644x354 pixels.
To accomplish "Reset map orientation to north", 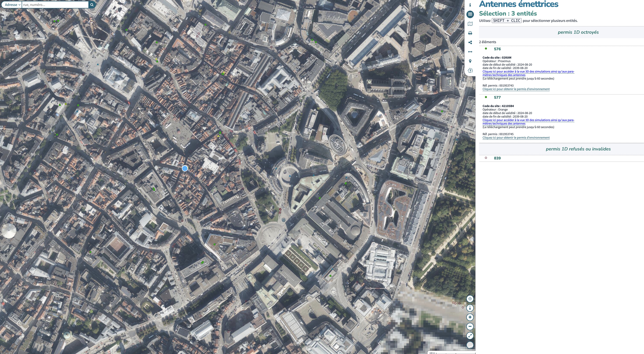I will [x=470, y=308].
